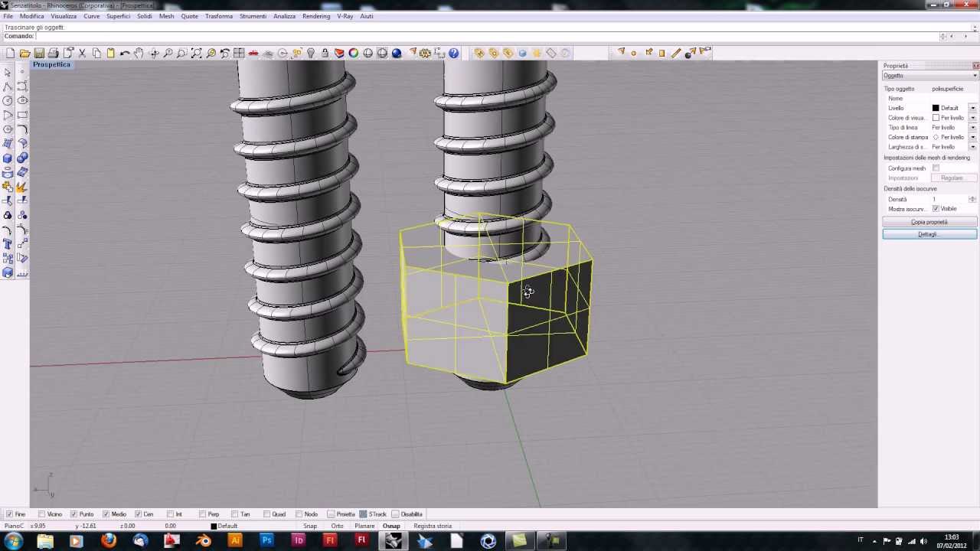Open the File menu

click(x=8, y=16)
